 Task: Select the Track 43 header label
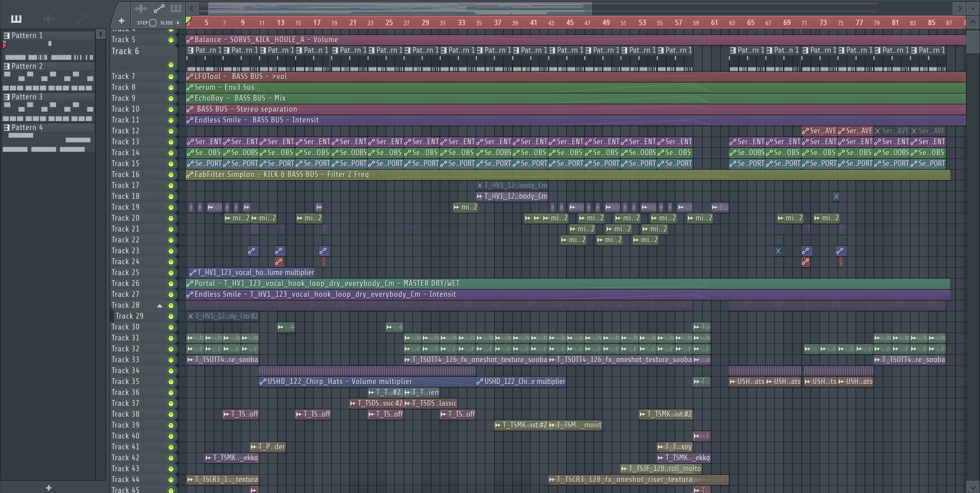125,468
